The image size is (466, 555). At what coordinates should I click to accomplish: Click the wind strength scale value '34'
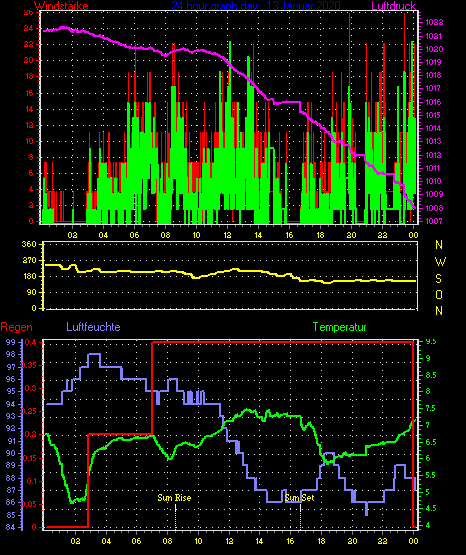click(x=29, y=28)
